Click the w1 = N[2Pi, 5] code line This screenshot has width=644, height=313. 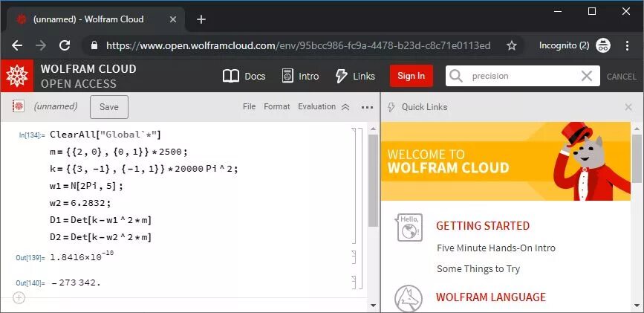pos(86,186)
